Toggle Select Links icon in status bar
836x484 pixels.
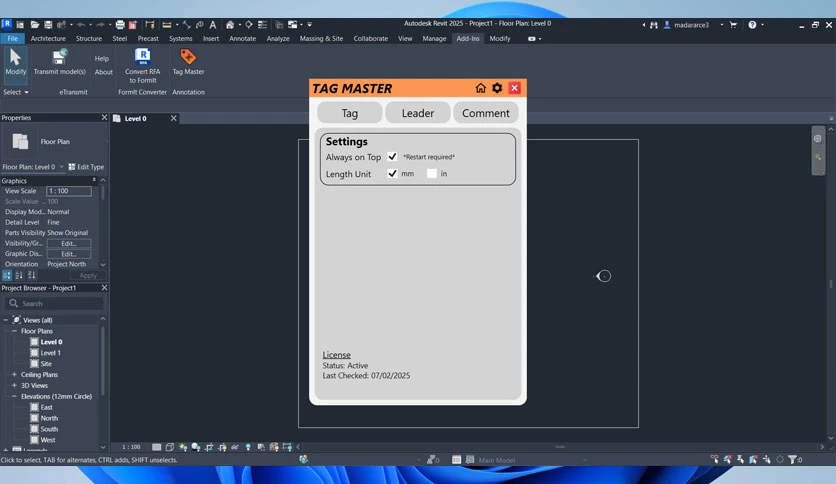pyautogui.click(x=714, y=459)
